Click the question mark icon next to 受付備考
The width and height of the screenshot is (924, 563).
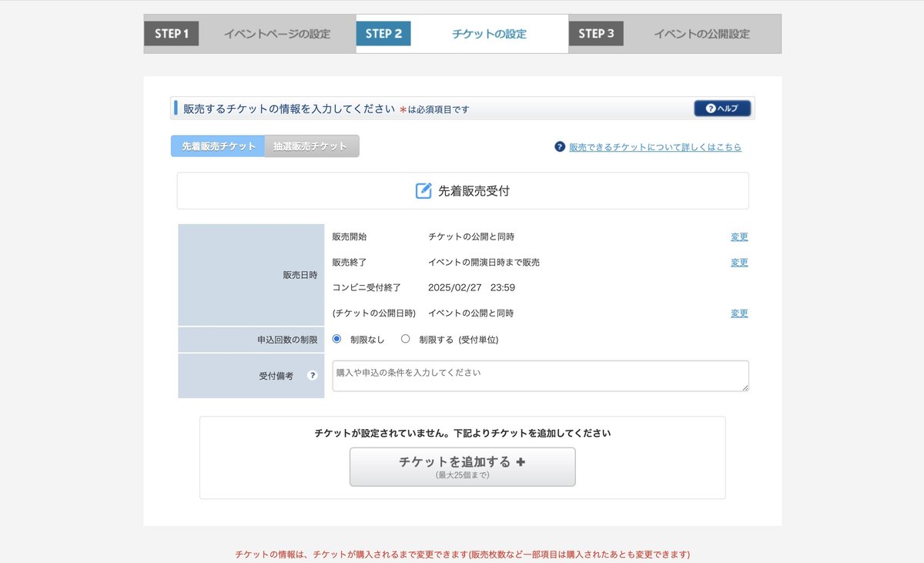313,374
